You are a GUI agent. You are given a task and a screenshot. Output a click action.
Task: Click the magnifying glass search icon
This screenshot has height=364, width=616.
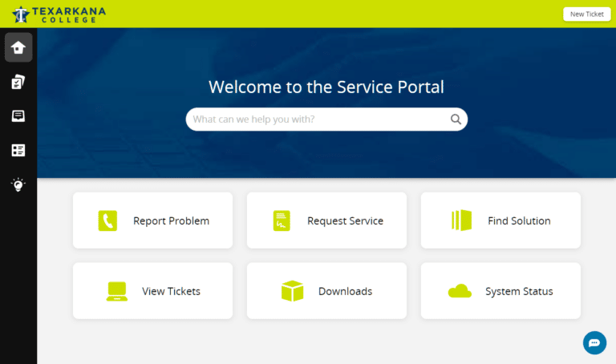456,119
